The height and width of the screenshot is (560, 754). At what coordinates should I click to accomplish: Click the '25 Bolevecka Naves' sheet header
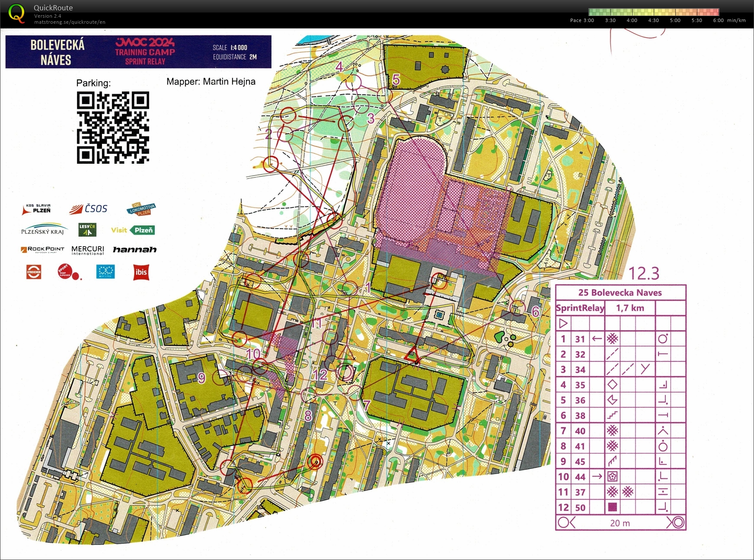[x=620, y=293]
